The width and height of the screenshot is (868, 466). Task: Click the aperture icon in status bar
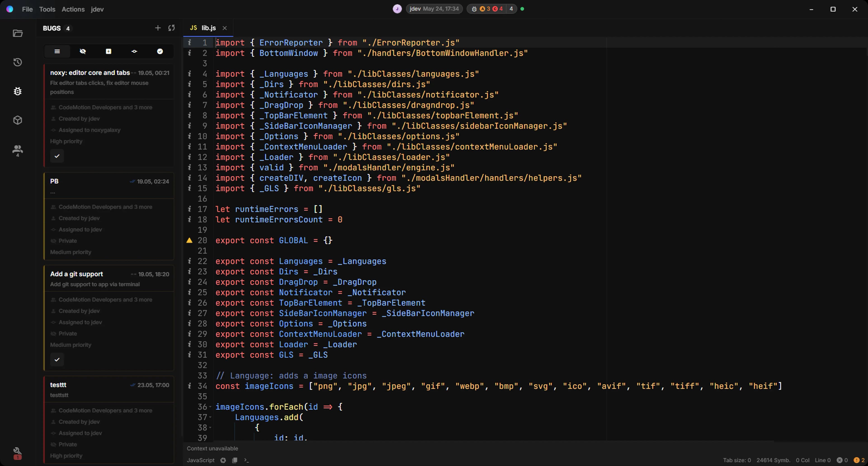click(223, 460)
